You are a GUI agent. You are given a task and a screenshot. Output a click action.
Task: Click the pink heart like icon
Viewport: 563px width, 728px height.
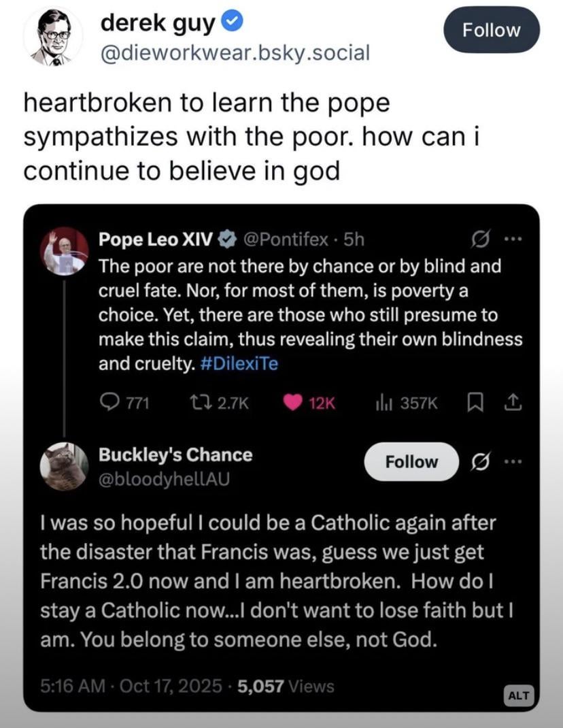292,403
